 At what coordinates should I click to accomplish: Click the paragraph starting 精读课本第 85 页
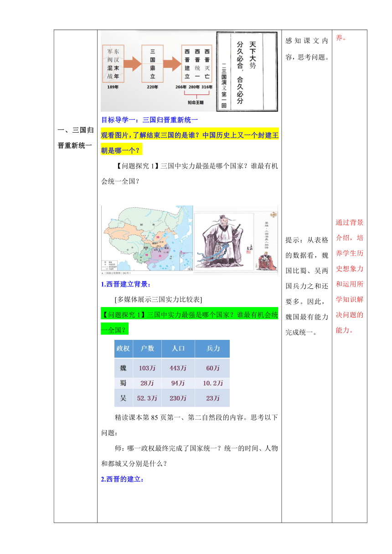click(x=189, y=425)
